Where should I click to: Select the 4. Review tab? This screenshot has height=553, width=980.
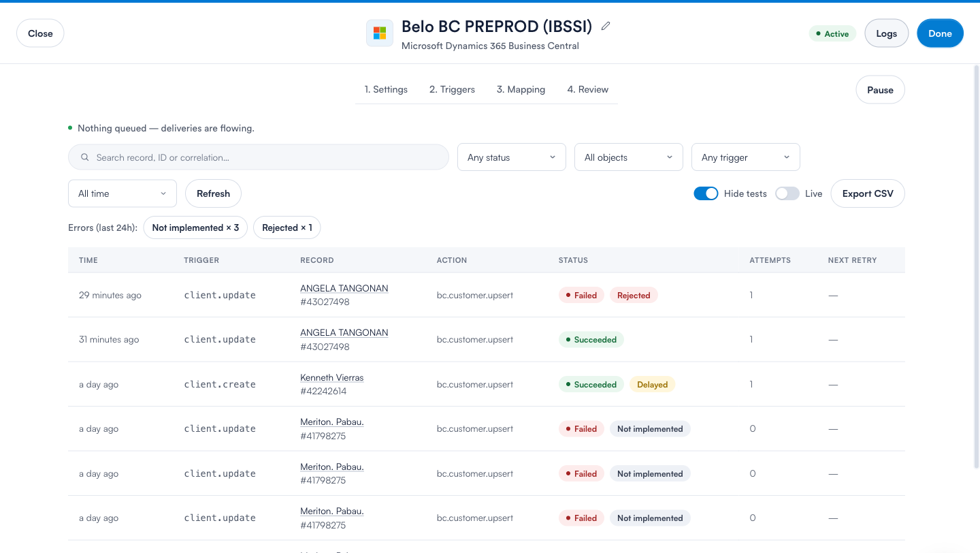pyautogui.click(x=588, y=89)
